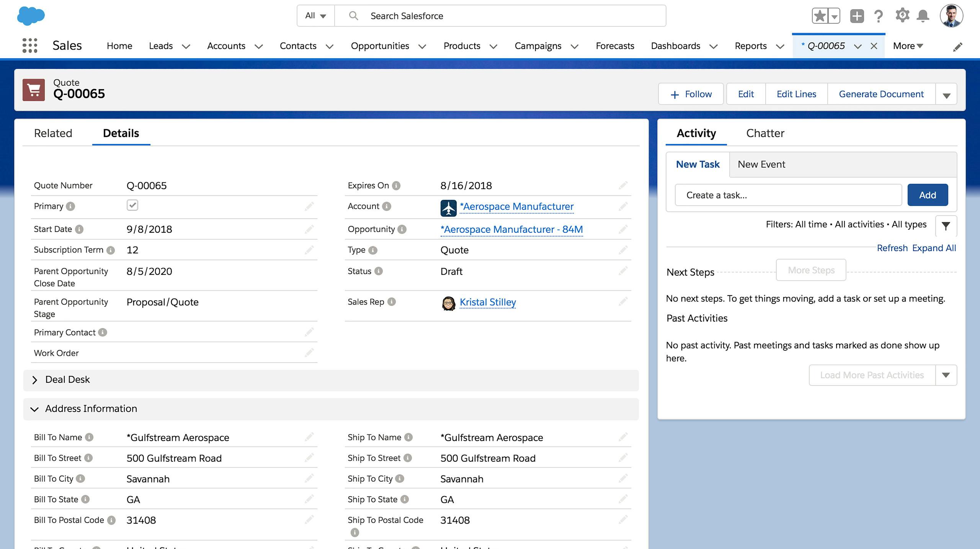The width and height of the screenshot is (980, 549).
Task: Click the info icon next to Sales Rep
Action: coord(391,302)
